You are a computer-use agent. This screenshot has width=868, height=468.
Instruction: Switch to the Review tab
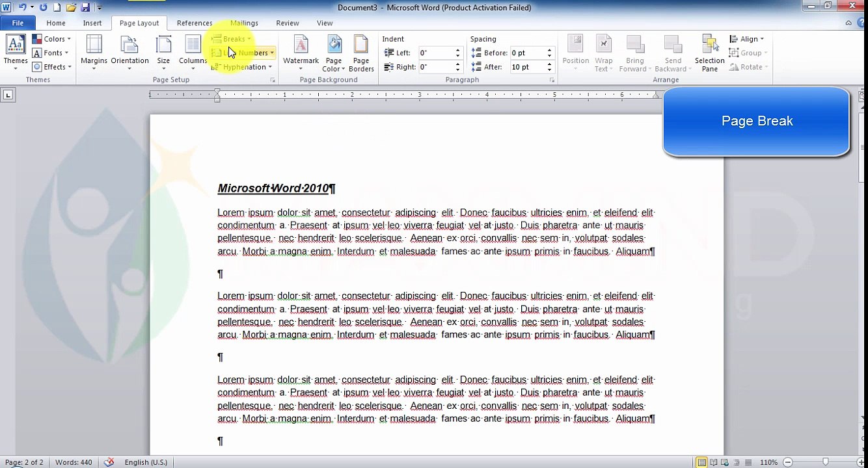(288, 23)
